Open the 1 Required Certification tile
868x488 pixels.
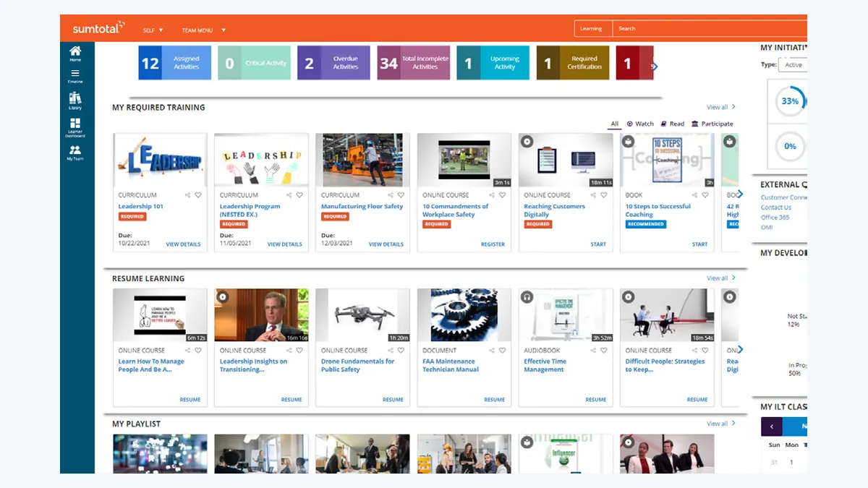(572, 63)
